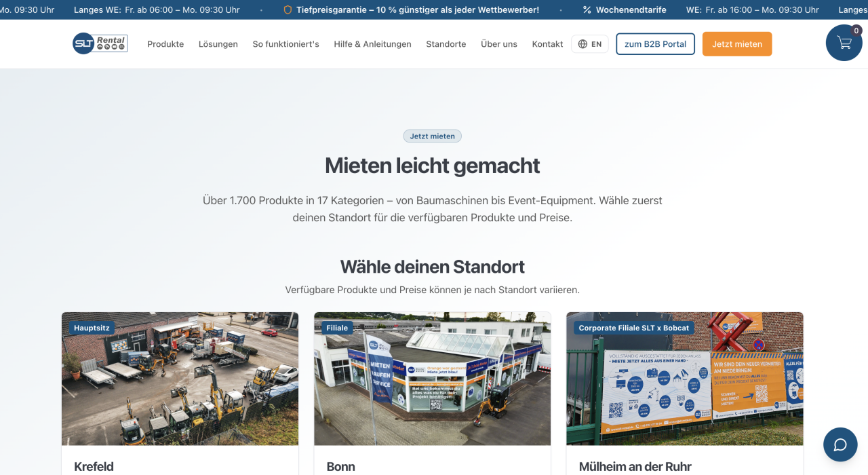Click the SLT Rental logo

100,44
